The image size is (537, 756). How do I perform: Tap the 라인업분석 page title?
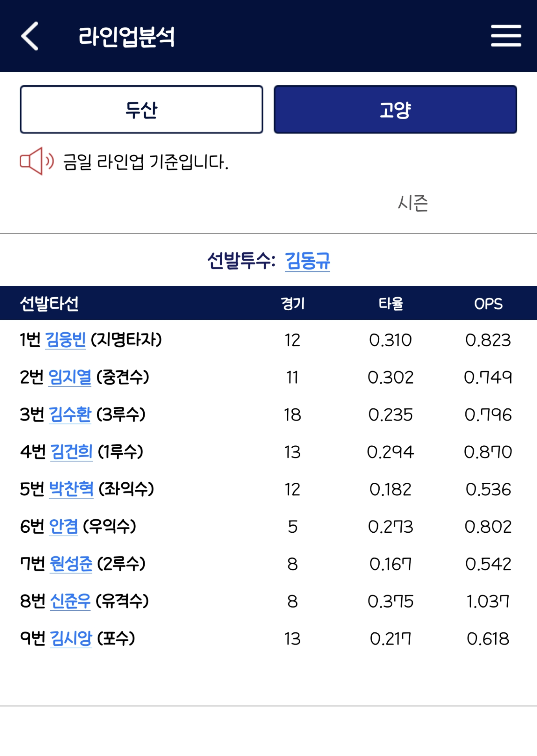[126, 37]
